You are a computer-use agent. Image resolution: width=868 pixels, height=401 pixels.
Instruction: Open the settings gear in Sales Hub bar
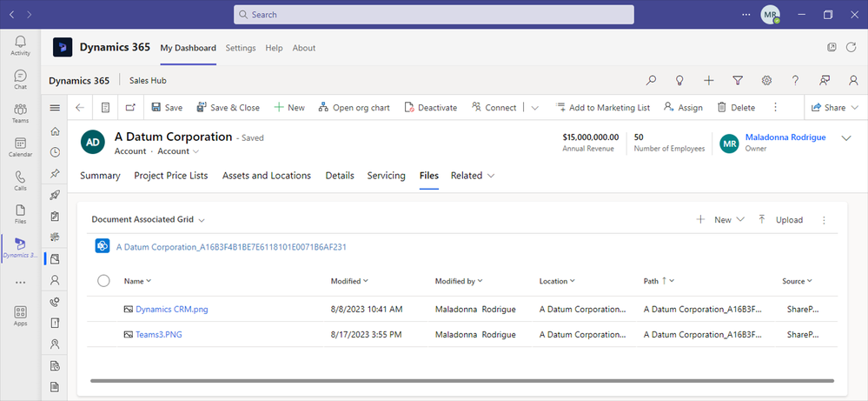click(x=766, y=80)
